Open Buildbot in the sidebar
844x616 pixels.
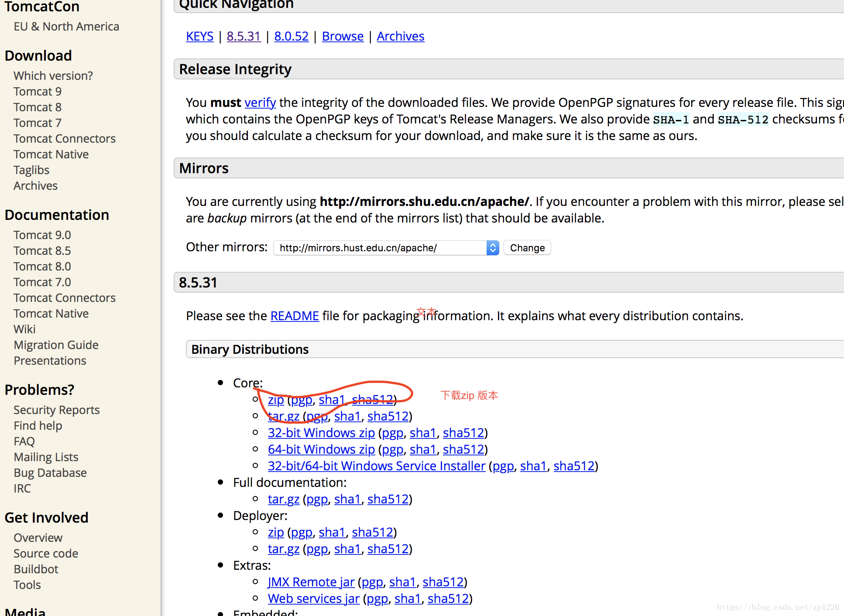36,569
